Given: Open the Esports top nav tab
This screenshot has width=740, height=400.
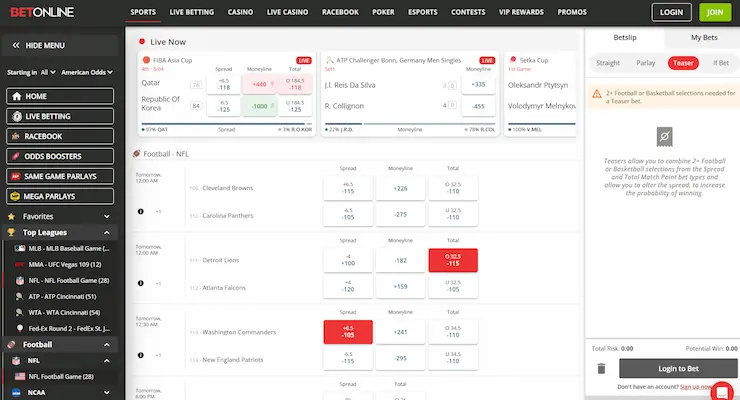Looking at the screenshot, I should click(423, 12).
